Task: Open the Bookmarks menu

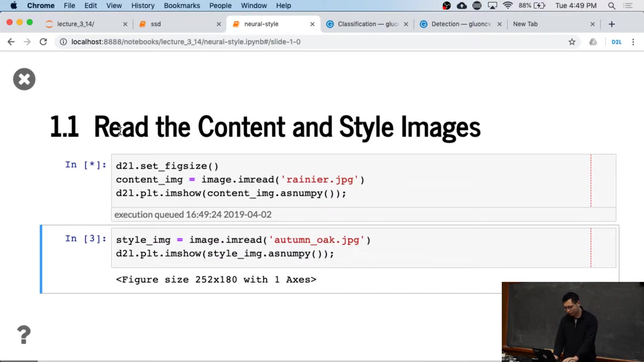Action: coord(182,6)
